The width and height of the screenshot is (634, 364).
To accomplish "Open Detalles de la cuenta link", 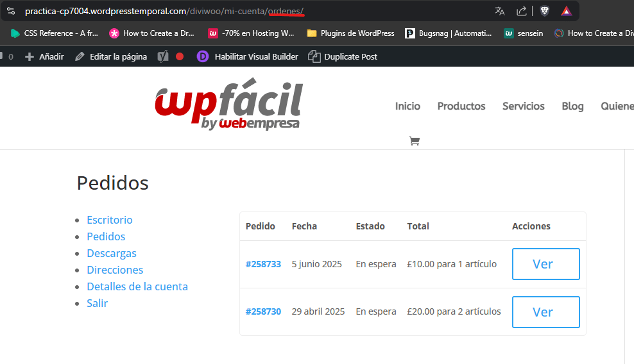I will pyautogui.click(x=137, y=286).
